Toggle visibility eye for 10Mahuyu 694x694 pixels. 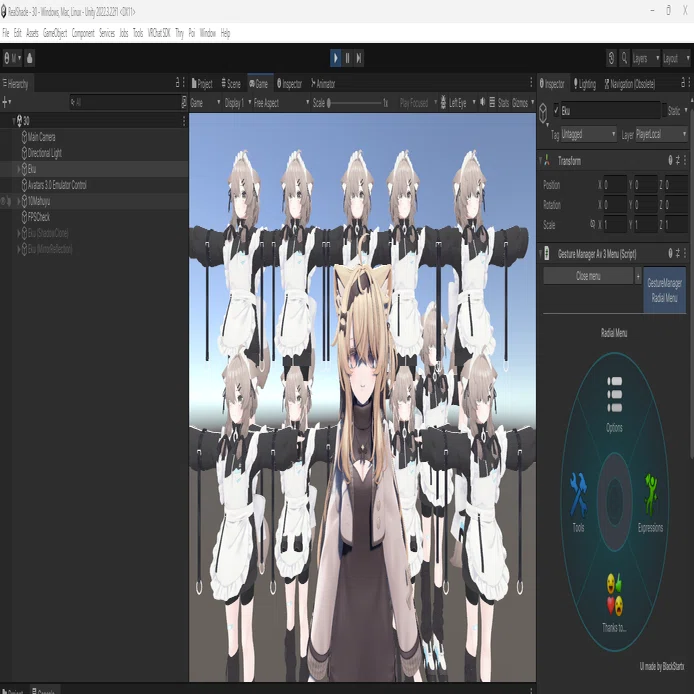[x=3, y=201]
